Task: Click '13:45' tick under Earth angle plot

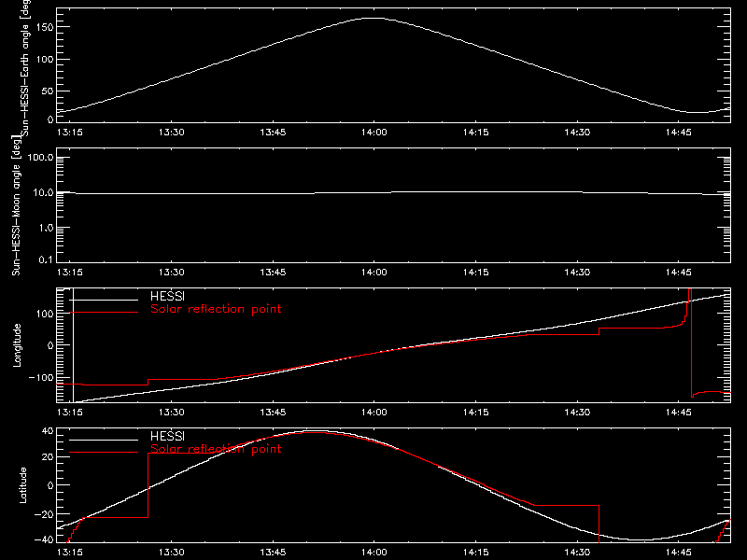Action: (273, 133)
